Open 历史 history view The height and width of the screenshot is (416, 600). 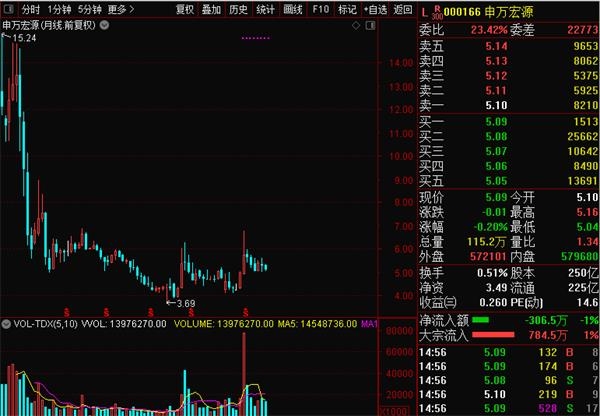point(238,9)
